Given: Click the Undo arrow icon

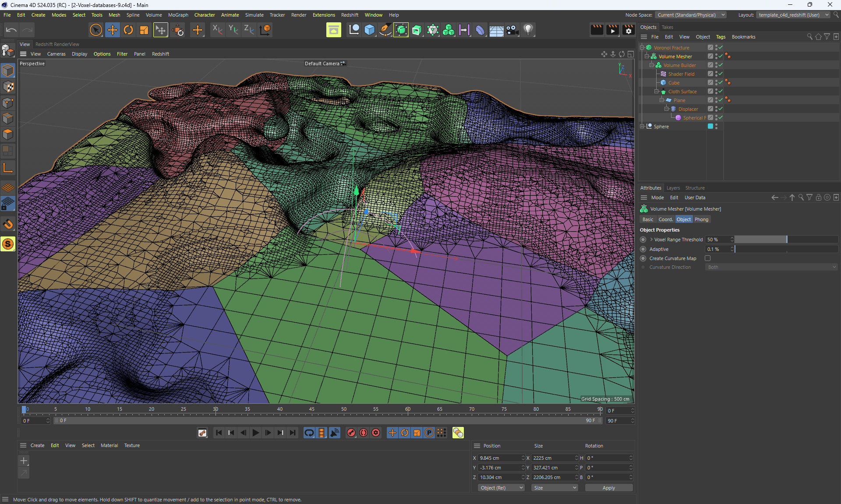Looking at the screenshot, I should (x=11, y=30).
